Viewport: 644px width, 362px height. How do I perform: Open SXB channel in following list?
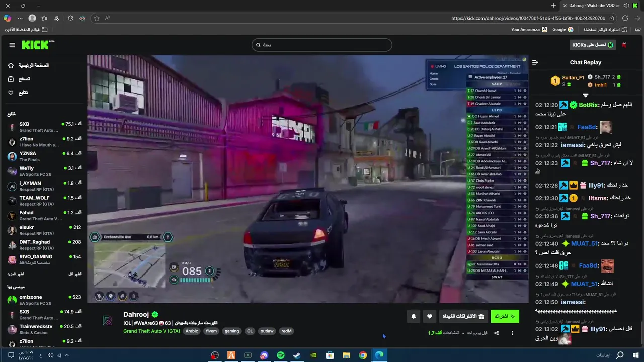click(44, 127)
